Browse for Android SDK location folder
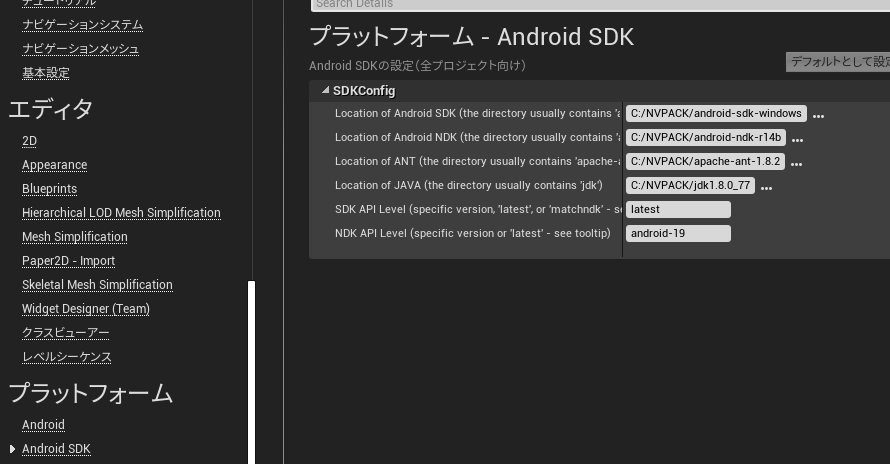 click(818, 115)
